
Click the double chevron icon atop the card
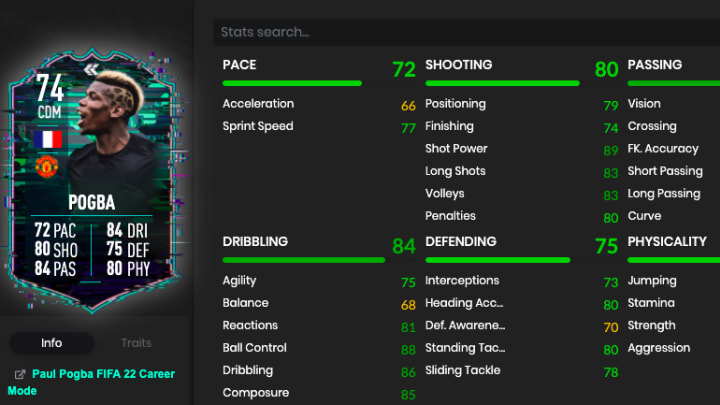pos(91,69)
